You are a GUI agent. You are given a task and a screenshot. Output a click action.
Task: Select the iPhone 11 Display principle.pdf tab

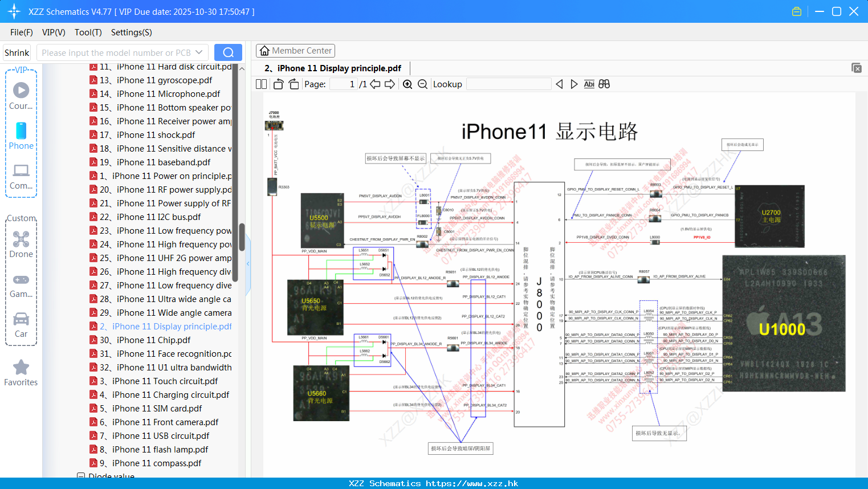pos(333,68)
